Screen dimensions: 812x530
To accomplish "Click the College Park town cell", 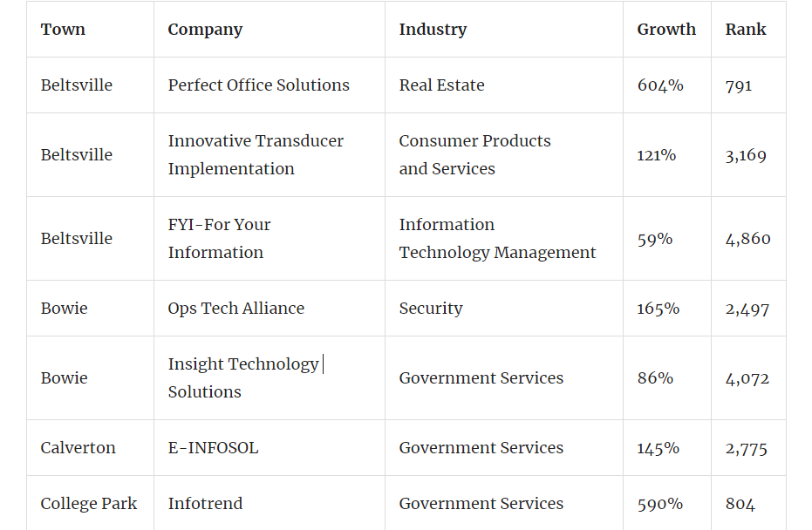I will tap(88, 504).
